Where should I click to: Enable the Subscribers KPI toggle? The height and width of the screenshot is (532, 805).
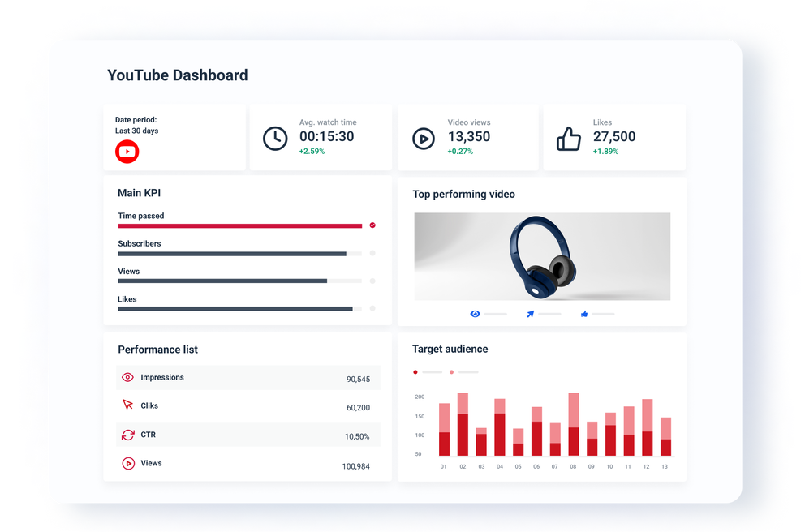372,253
